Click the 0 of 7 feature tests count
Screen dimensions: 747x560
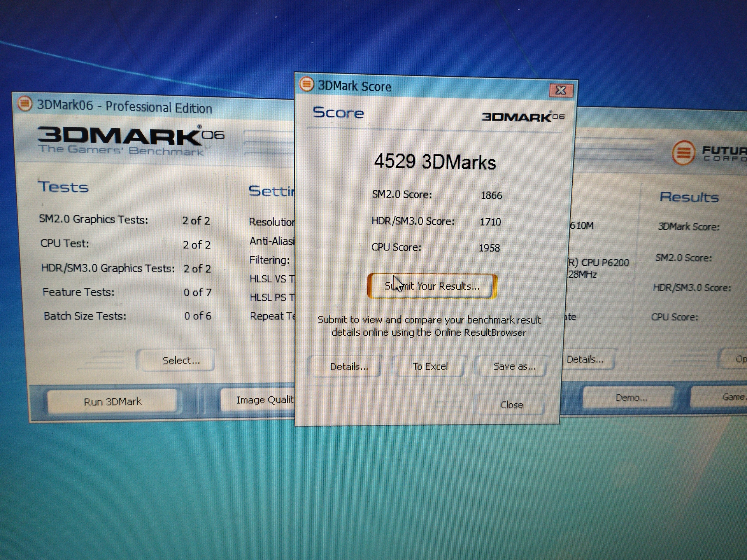point(198,292)
